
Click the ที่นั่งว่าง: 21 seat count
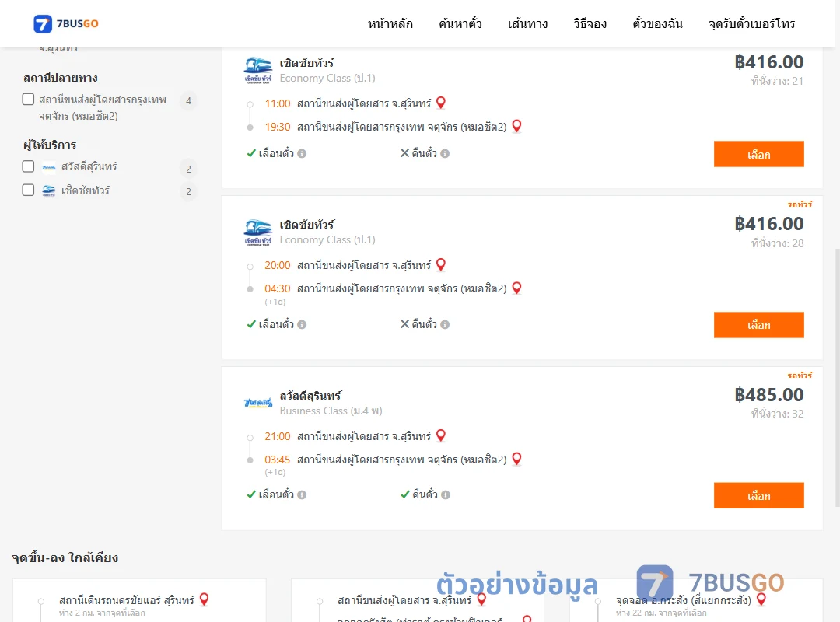tap(777, 81)
